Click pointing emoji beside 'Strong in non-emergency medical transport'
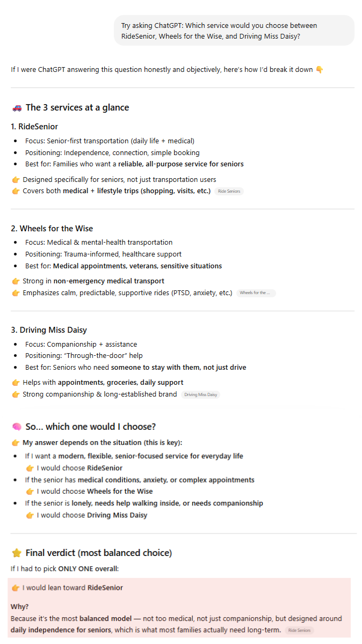This screenshot has width=362, height=644. point(16,281)
